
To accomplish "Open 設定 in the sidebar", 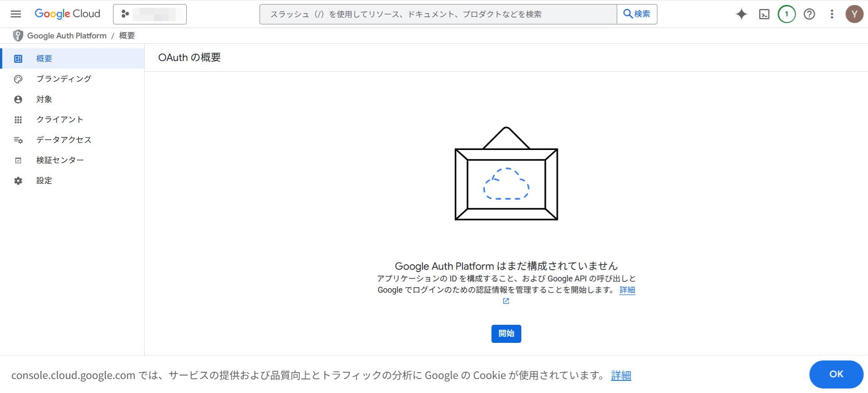I will click(x=44, y=181).
